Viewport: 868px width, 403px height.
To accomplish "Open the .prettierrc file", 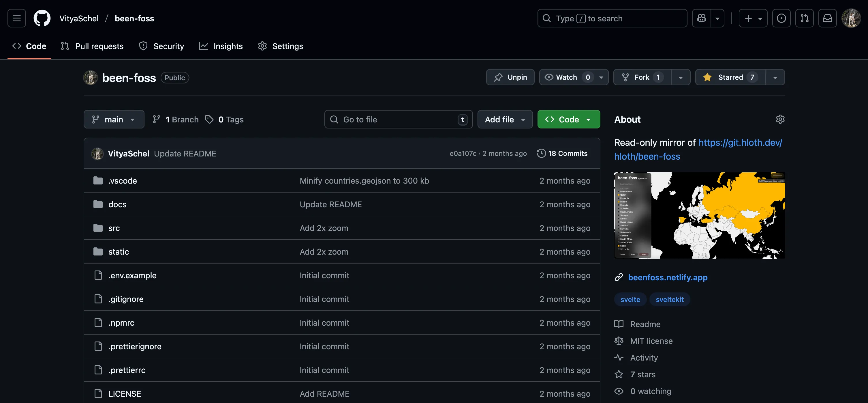I will pos(127,370).
